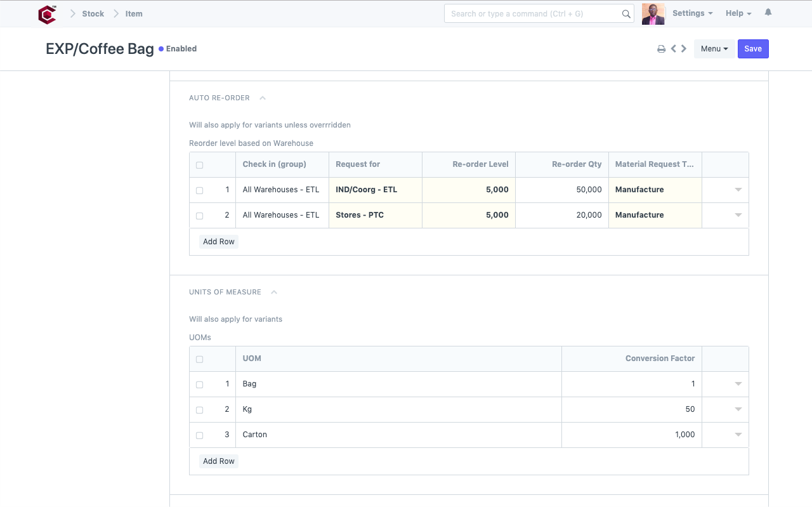Check the select-all checkbox in Reorder table
Viewport: 812px width, 507px height.
click(x=199, y=164)
